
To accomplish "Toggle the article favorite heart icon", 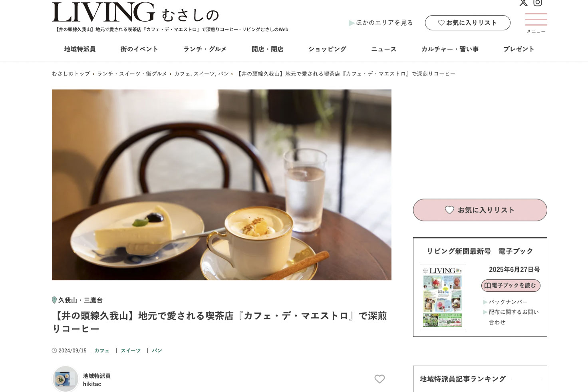I will (x=379, y=379).
